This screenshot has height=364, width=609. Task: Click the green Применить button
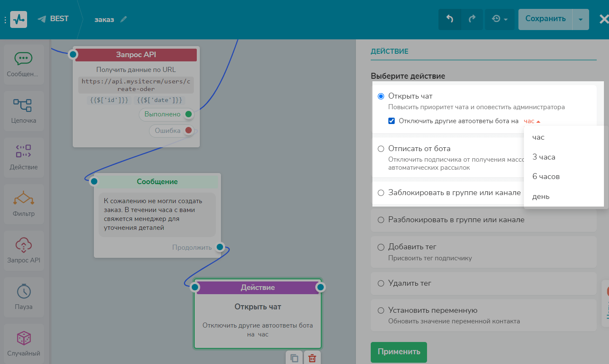coord(399,352)
